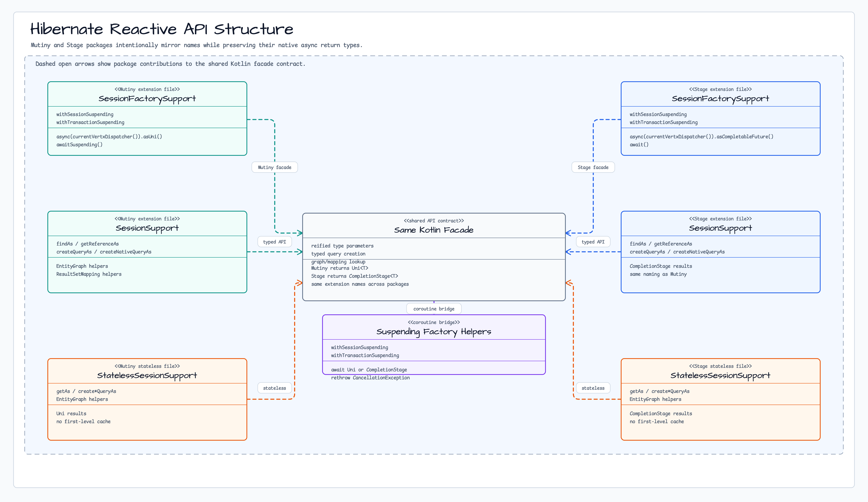Select 'typed query creation' line
868x502 pixels.
tap(338, 254)
